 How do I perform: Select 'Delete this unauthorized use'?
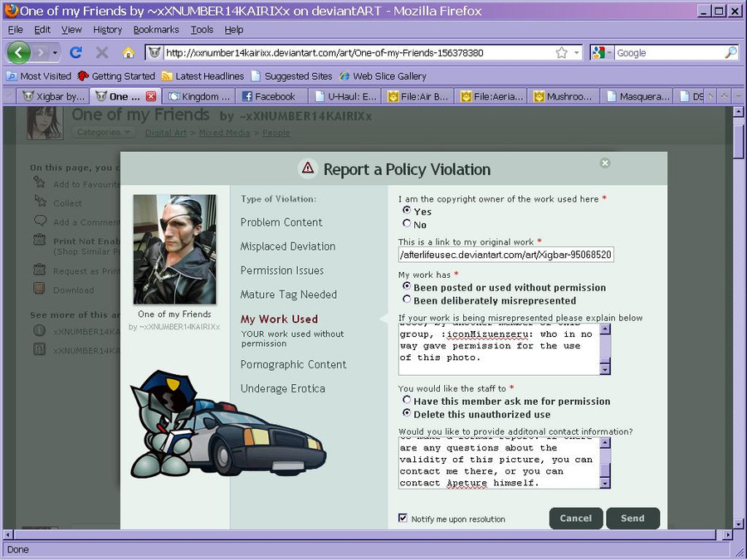click(x=407, y=413)
